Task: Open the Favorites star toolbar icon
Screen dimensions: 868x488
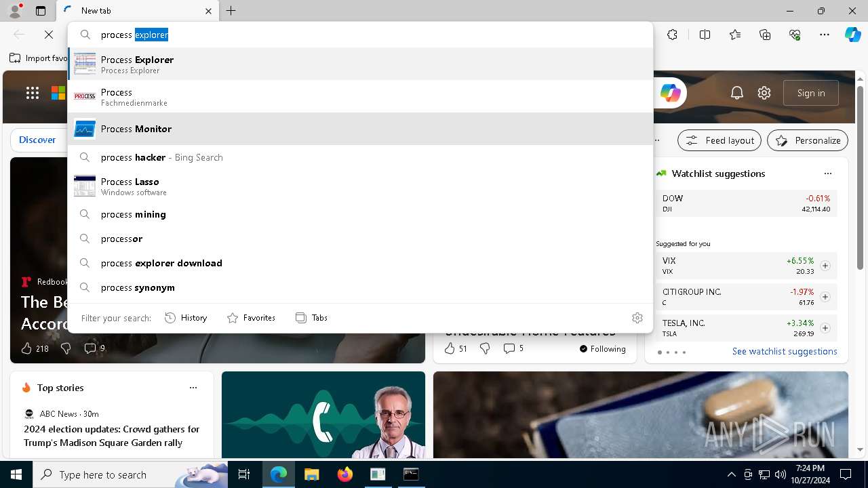Action: 735,35
